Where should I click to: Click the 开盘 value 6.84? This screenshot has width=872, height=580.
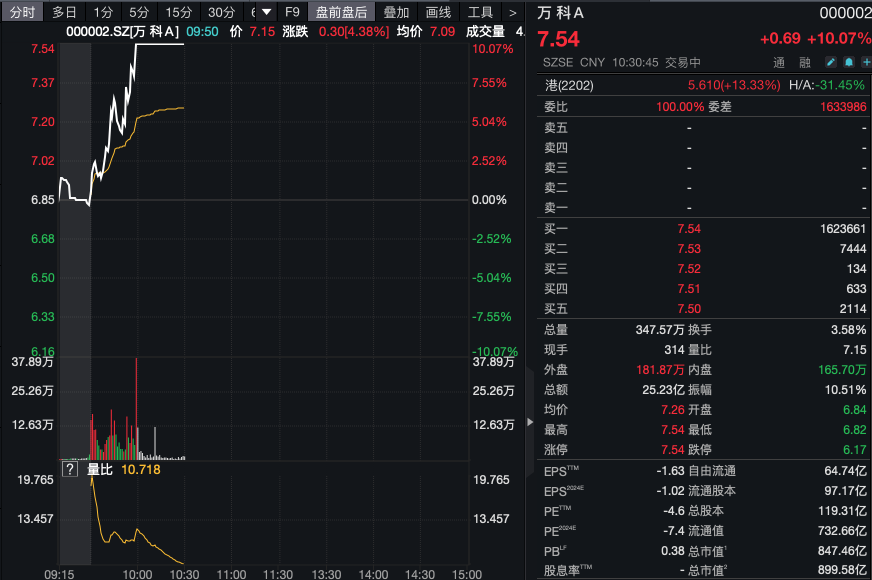pyautogui.click(x=855, y=410)
